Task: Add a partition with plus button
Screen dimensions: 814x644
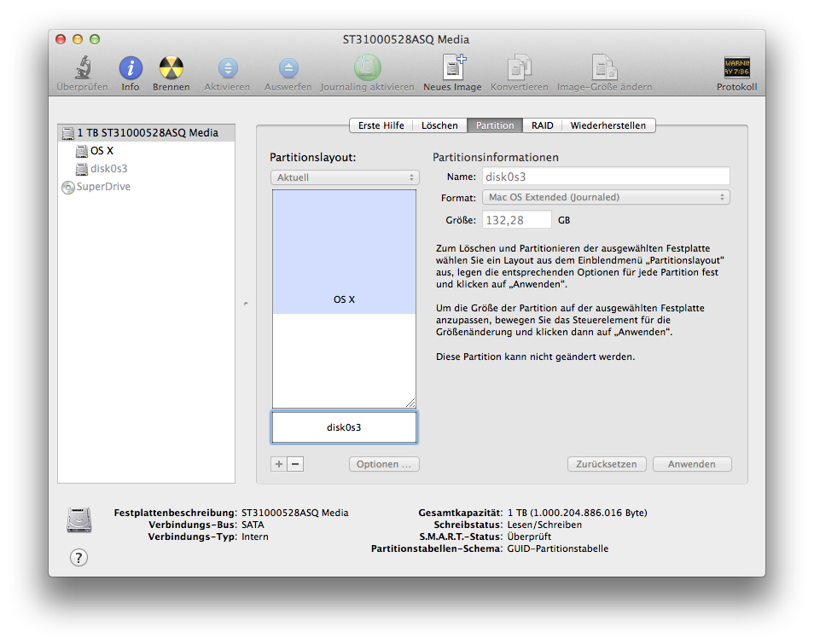Action: tap(279, 464)
